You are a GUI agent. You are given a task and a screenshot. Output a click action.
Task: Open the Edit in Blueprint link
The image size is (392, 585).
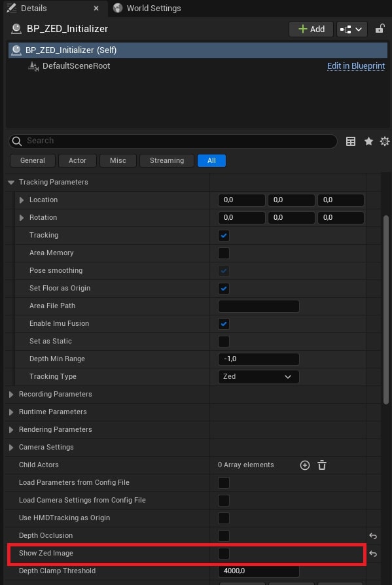(356, 66)
